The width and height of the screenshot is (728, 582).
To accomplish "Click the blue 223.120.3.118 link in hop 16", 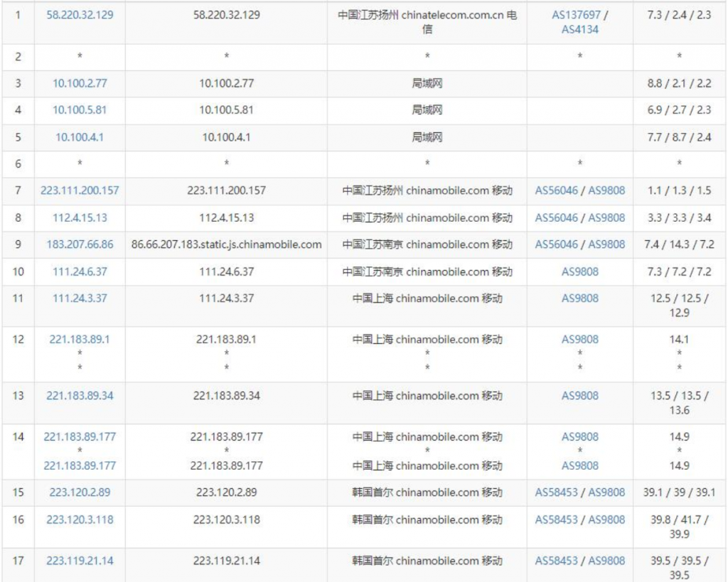I will pyautogui.click(x=80, y=519).
